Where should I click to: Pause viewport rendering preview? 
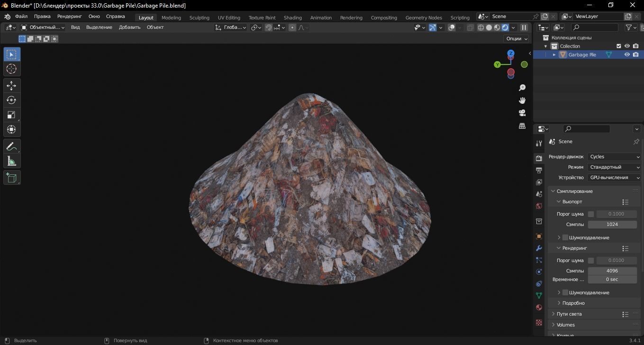524,27
